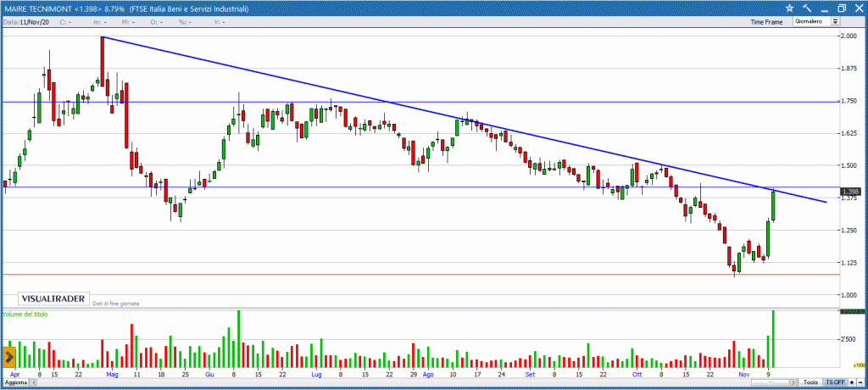Click the Aggiorna button

(x=14, y=383)
